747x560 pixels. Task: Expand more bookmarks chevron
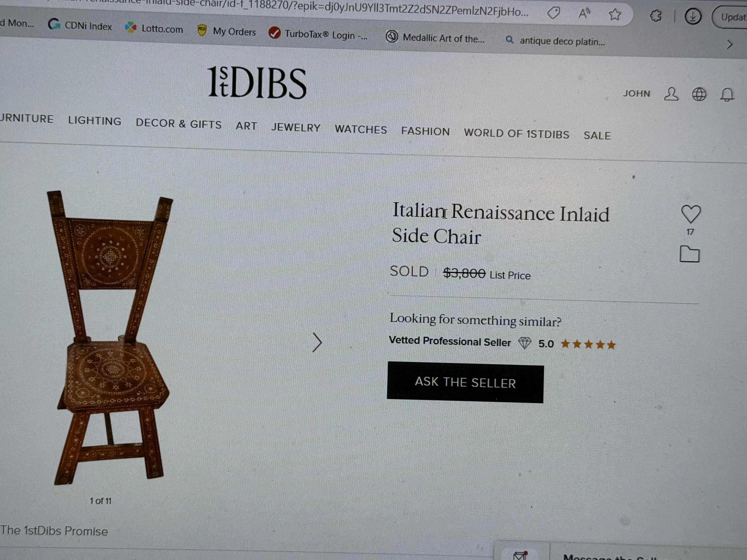point(730,45)
